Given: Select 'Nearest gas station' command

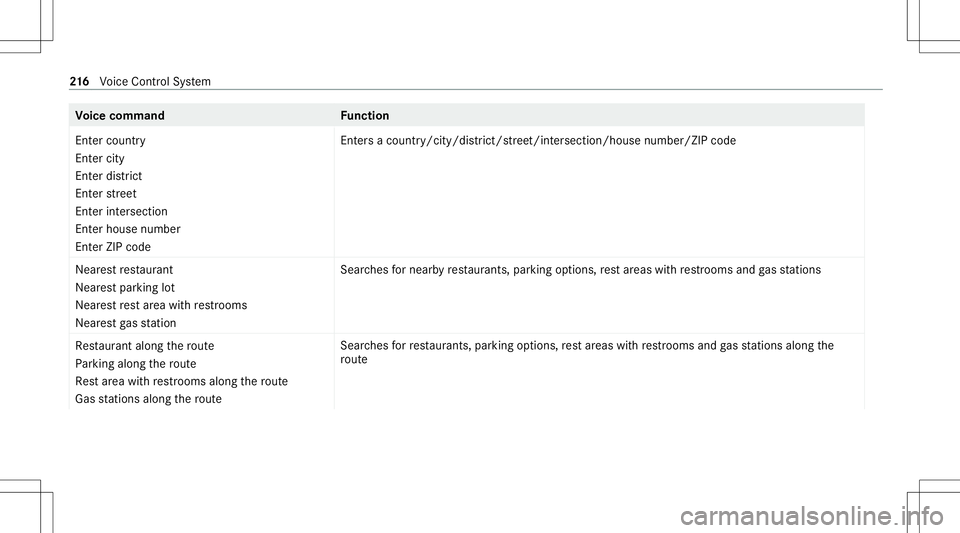Looking at the screenshot, I should 126,323.
